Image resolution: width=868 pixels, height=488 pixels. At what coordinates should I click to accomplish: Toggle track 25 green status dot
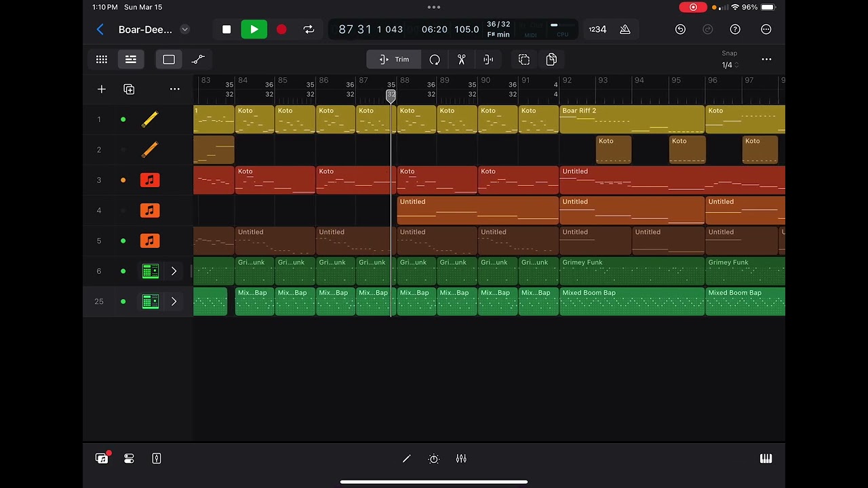click(123, 302)
